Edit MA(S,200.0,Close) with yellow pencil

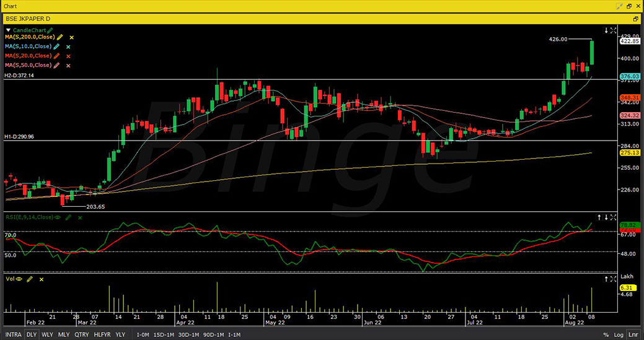[x=60, y=37]
